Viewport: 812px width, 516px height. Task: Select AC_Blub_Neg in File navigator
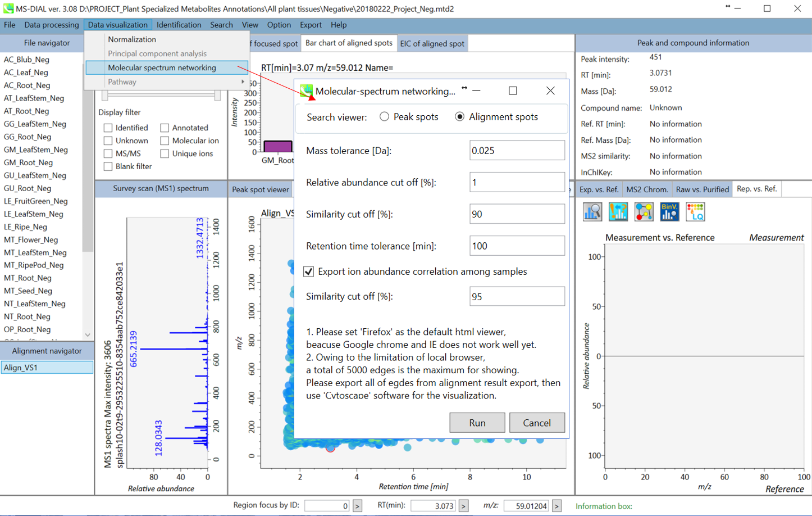click(26, 60)
